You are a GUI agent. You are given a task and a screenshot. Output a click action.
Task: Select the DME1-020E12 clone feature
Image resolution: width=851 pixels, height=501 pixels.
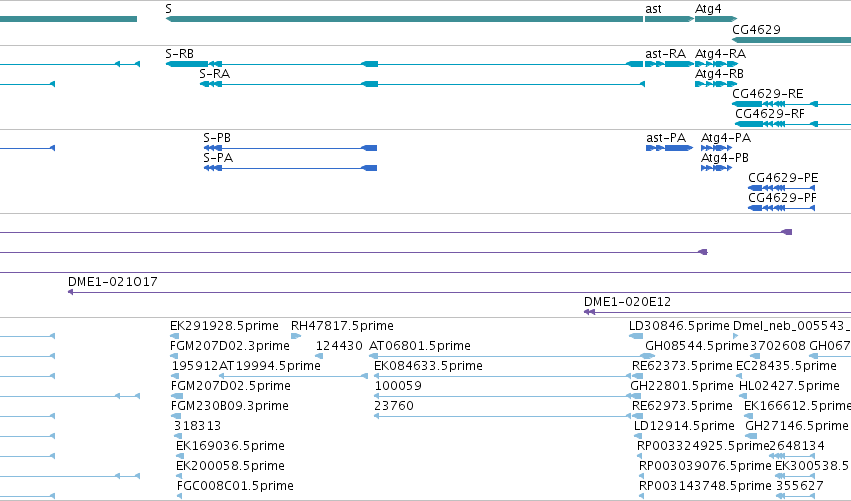(x=717, y=312)
